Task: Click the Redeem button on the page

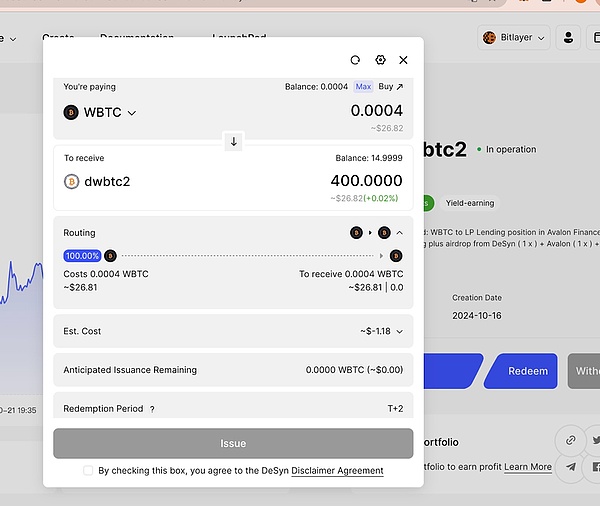Action: click(521, 371)
